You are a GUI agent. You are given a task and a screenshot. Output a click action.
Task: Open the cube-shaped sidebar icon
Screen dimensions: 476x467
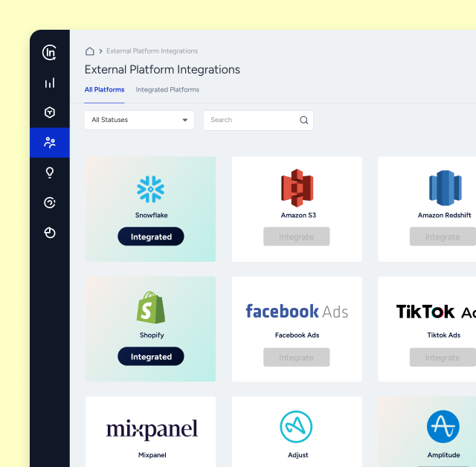coord(50,112)
